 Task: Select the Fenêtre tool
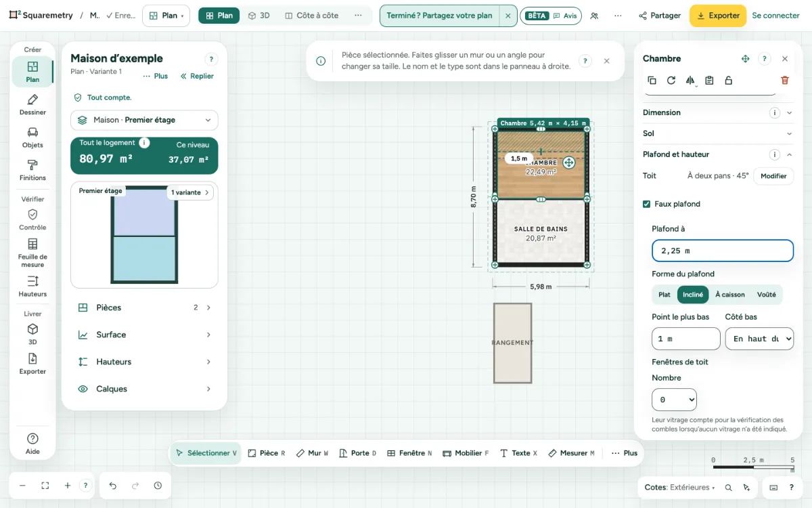pos(409,453)
